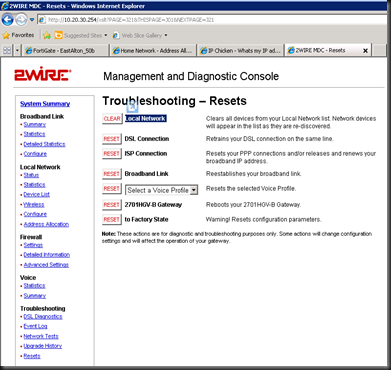Close the 2WIRE MDC - Resets tab

coord(365,51)
